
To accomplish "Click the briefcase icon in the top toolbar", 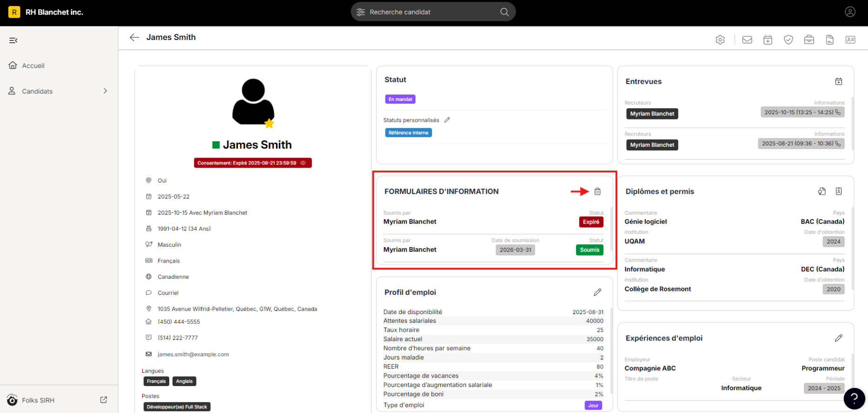I will coord(809,40).
